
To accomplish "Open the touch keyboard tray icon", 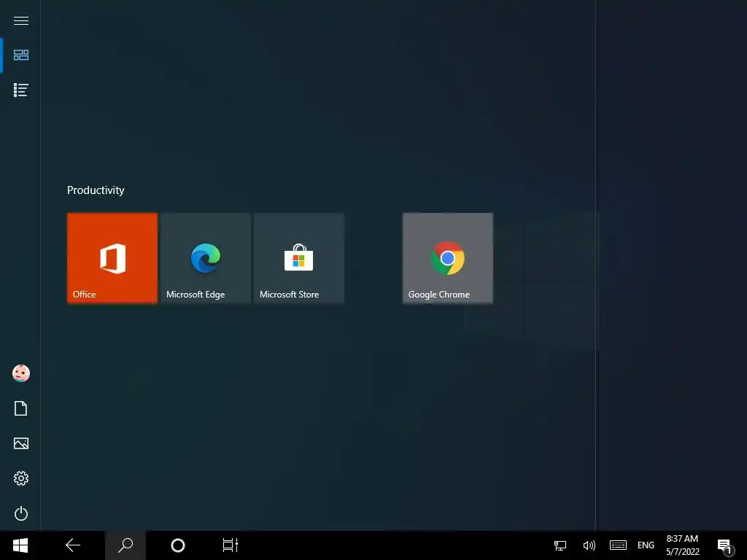I will coord(618,545).
